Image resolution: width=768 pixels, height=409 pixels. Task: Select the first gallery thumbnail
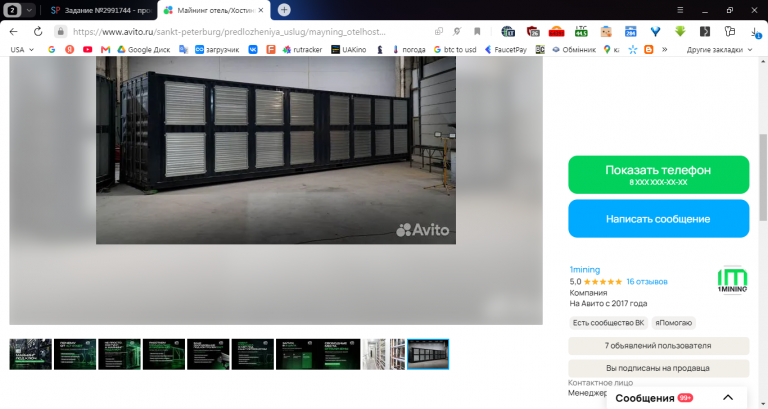(x=30, y=354)
